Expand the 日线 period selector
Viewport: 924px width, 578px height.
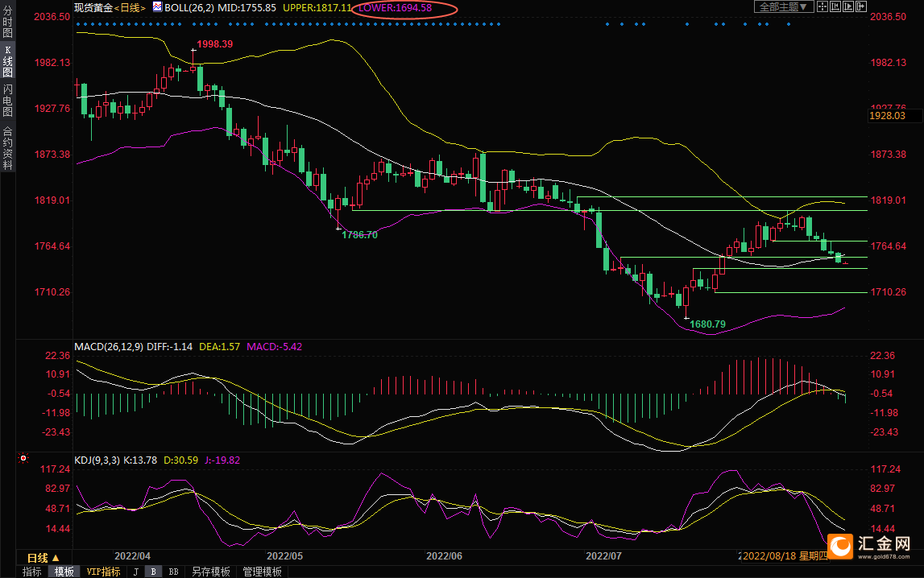(x=43, y=557)
